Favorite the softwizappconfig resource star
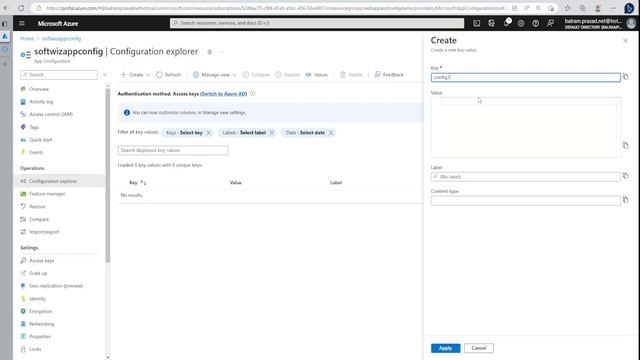 tap(209, 52)
